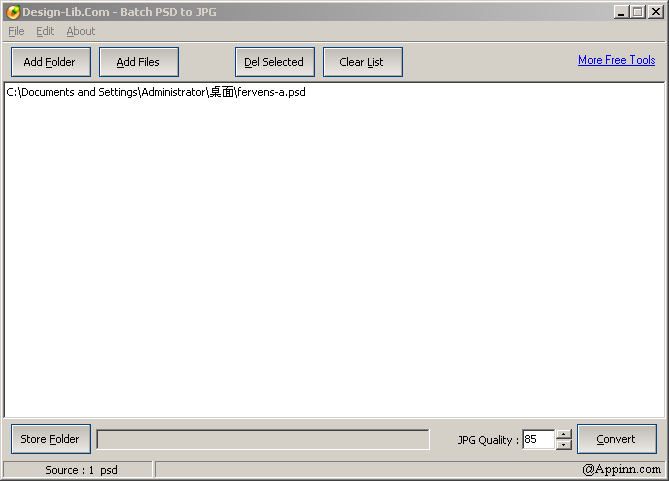
Task: Click the app icon in title bar
Action: click(12, 12)
